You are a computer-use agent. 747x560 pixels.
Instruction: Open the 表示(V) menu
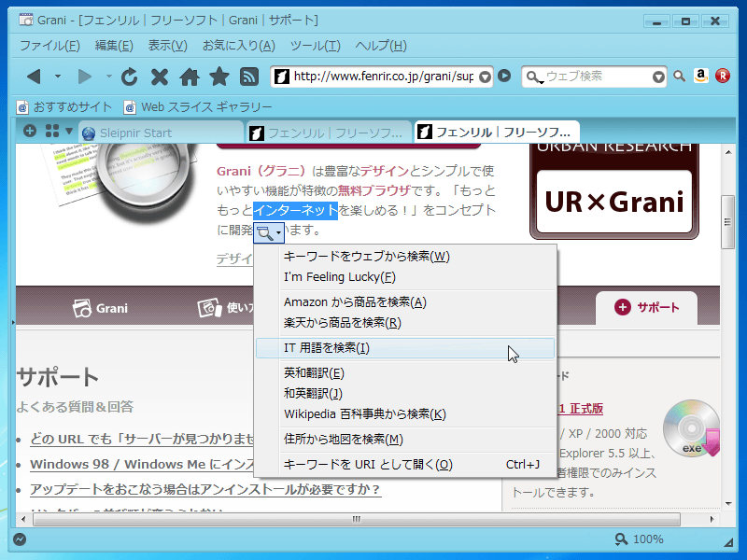168,46
